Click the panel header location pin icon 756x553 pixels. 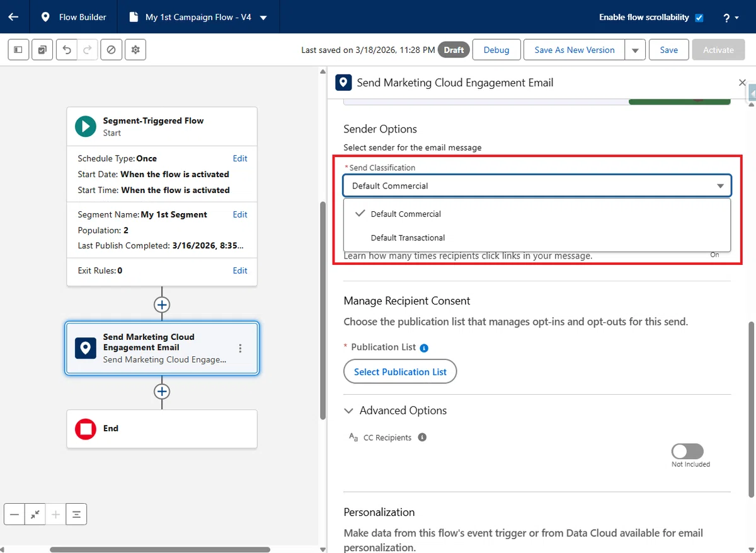[343, 83]
